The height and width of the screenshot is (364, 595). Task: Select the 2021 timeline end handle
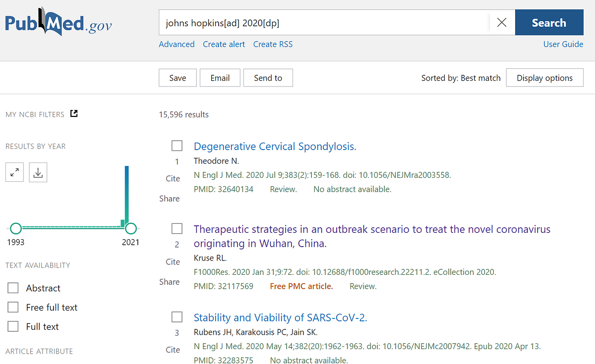pos(131,228)
